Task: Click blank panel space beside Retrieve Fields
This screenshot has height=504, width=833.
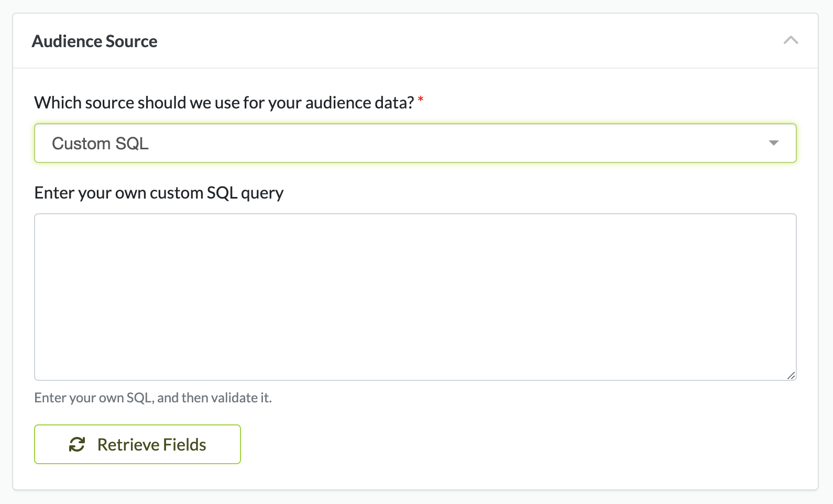Action: point(524,444)
